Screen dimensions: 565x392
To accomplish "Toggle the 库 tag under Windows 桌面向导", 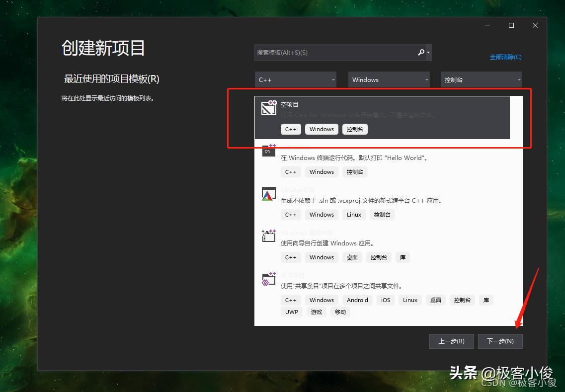I will (403, 257).
